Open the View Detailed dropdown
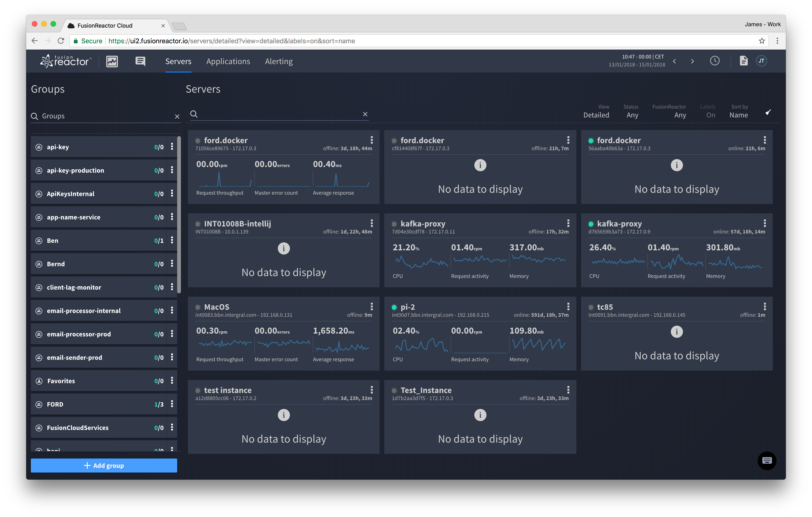 click(596, 111)
